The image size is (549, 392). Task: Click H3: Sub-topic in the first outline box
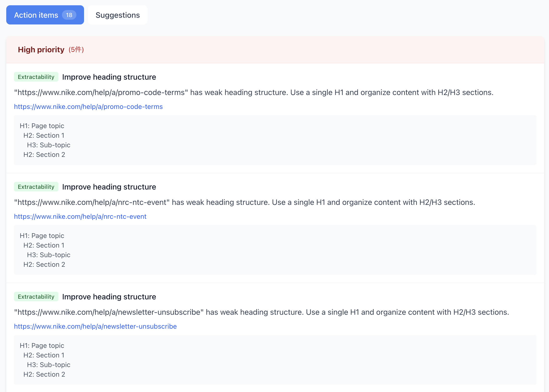coord(49,145)
